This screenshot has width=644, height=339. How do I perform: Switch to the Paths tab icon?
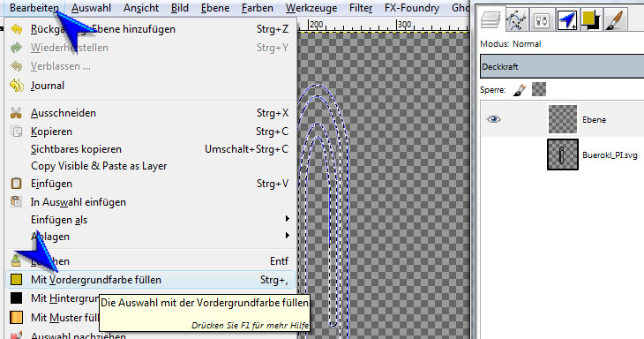(516, 19)
